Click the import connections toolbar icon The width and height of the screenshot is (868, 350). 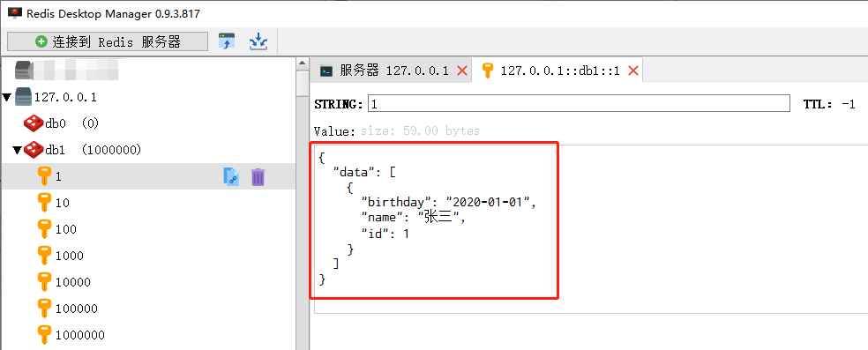(x=227, y=41)
